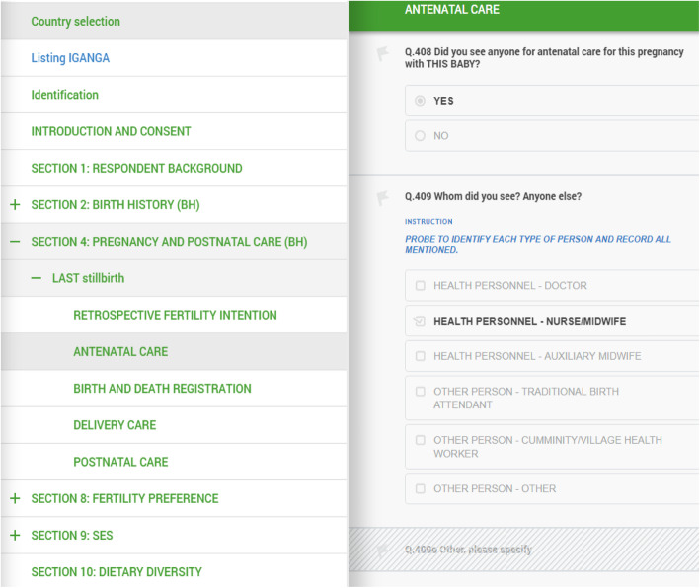Open DELIVERY CARE subsection
The width and height of the screenshot is (700, 588).
coord(115,425)
